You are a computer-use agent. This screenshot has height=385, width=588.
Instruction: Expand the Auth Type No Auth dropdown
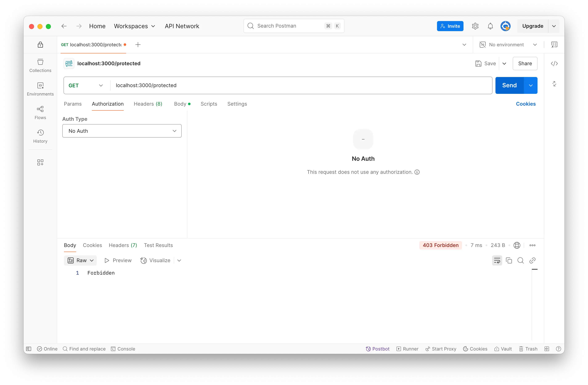(122, 131)
